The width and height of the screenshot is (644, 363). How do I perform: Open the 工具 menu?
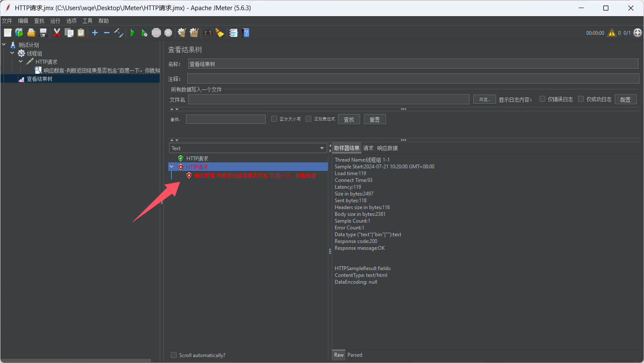point(88,21)
